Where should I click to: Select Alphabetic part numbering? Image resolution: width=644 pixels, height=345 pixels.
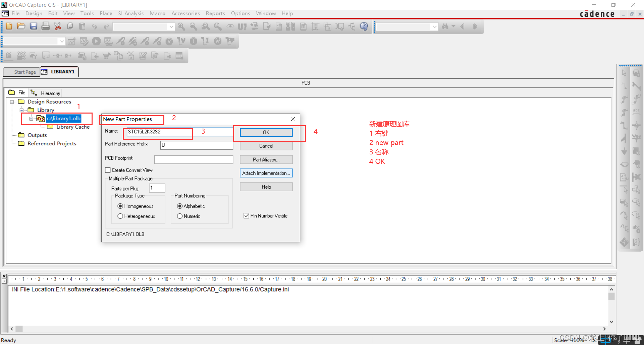[x=180, y=206]
